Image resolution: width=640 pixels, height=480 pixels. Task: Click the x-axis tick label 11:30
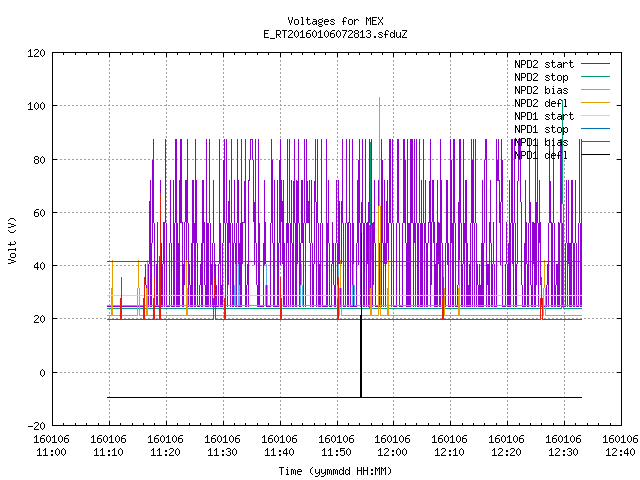(222, 452)
